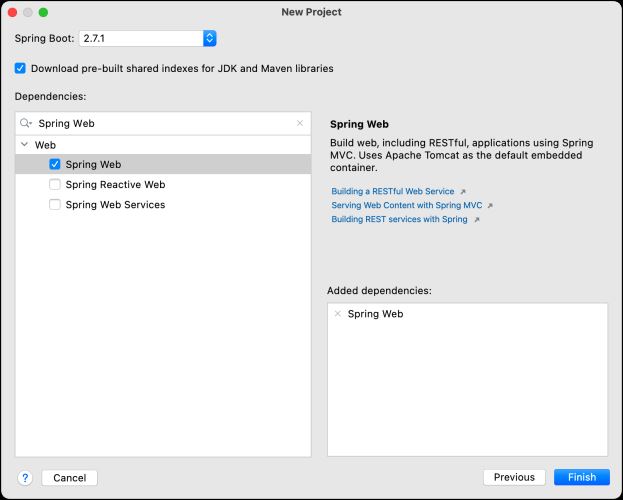623x500 pixels.
Task: Go back with the Previous button
Action: (514, 477)
